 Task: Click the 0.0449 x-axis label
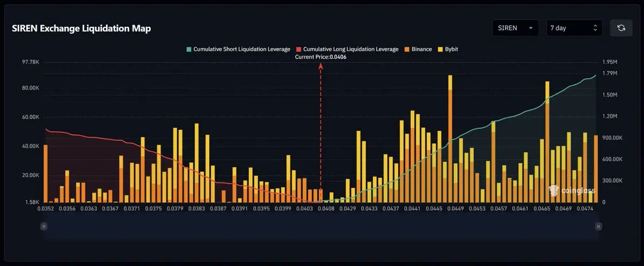(x=455, y=208)
